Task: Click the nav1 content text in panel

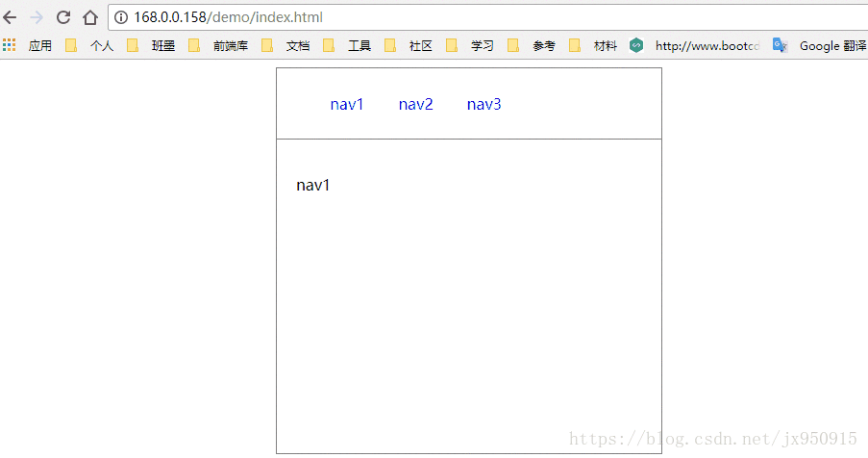Action: 312,185
